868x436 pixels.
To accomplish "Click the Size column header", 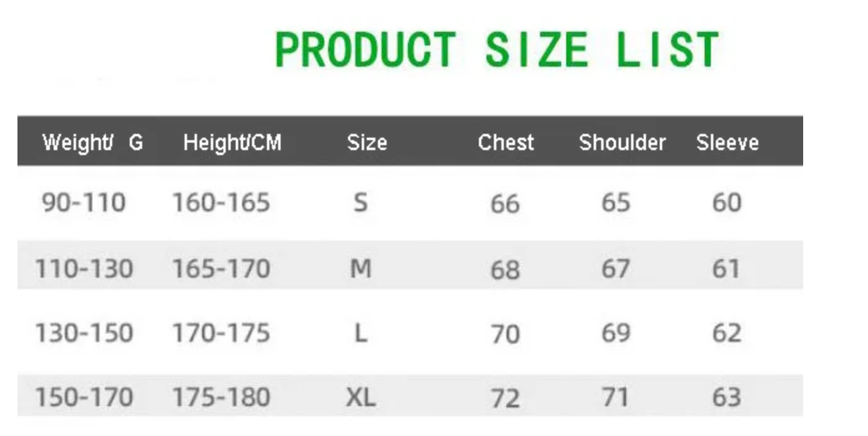I will [x=367, y=143].
